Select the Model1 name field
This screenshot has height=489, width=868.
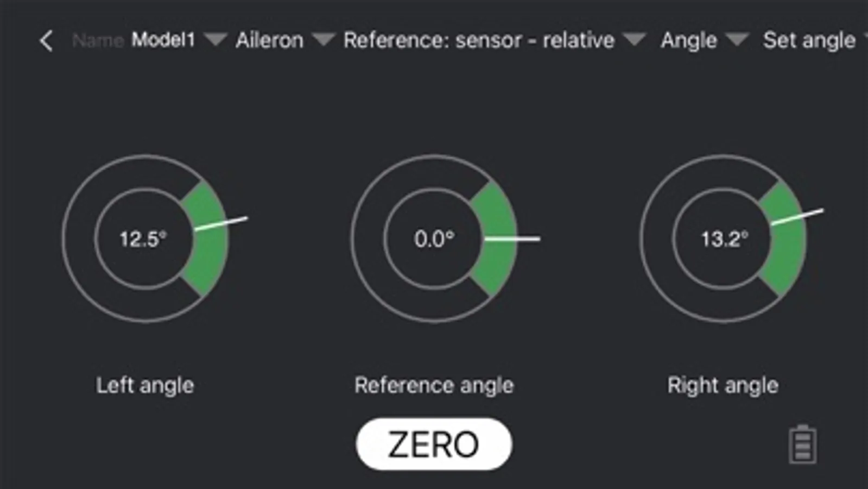click(163, 40)
